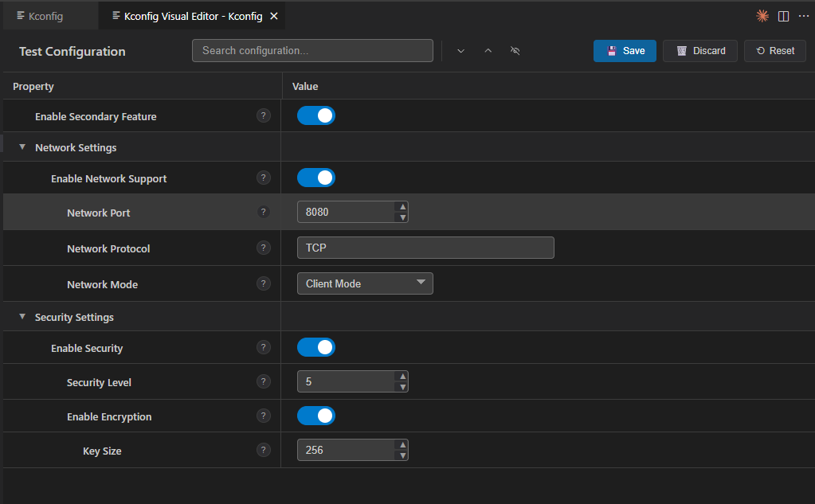Open help icon next to Key Size
815x504 pixels.
[264, 450]
